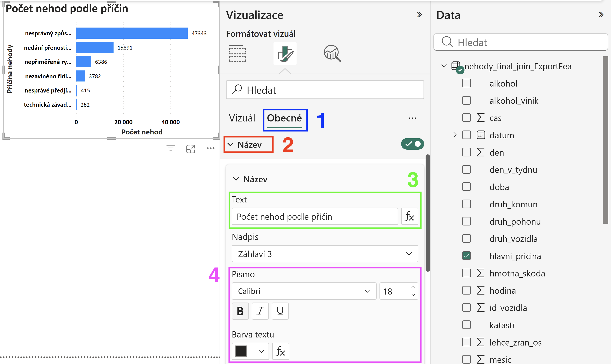Open the Build visual fields icon

point(237,53)
